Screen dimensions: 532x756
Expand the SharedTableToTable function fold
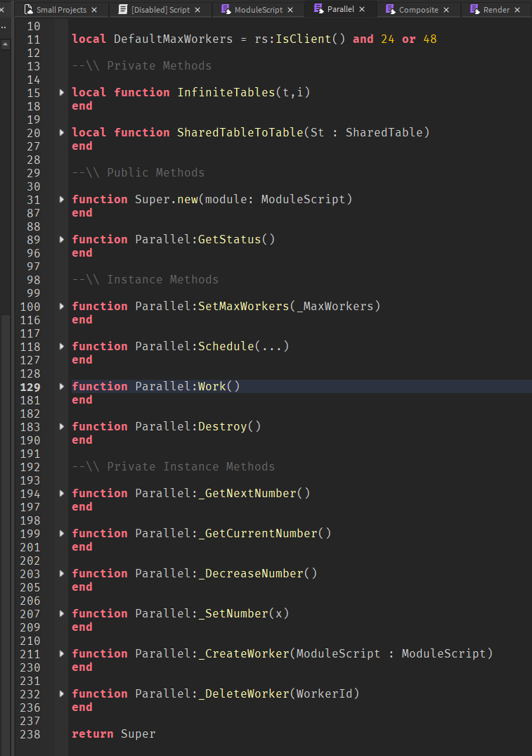coord(61,132)
